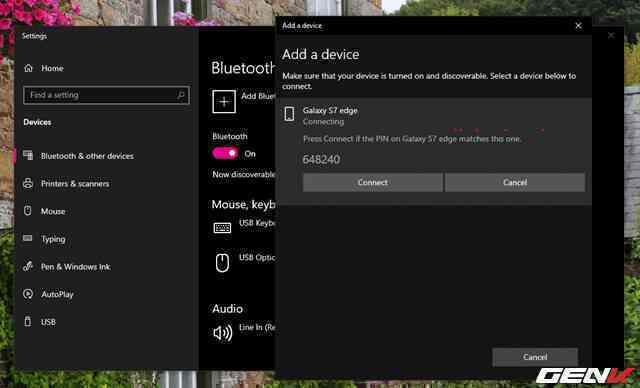Click the Audio section heading
The image size is (640, 388).
[227, 308]
